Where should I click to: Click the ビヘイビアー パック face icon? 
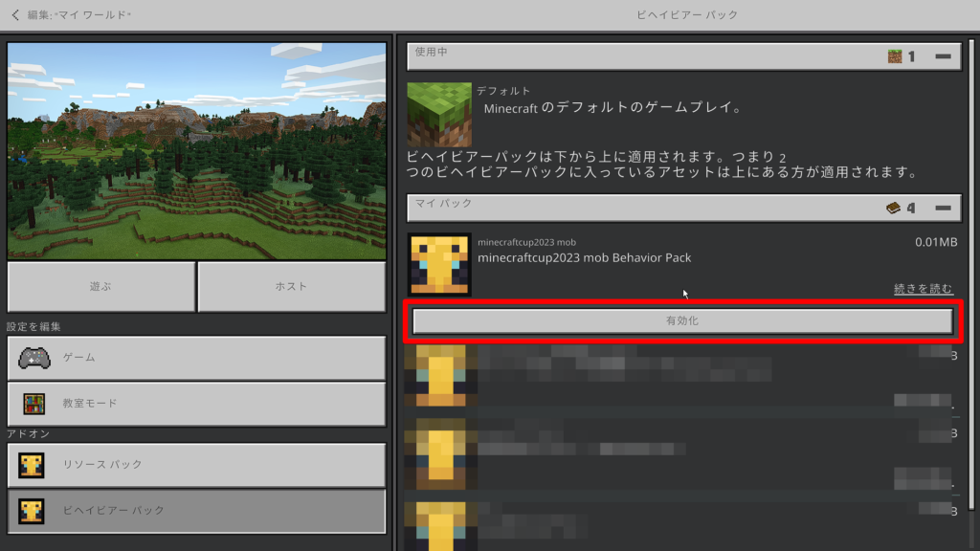(x=32, y=511)
